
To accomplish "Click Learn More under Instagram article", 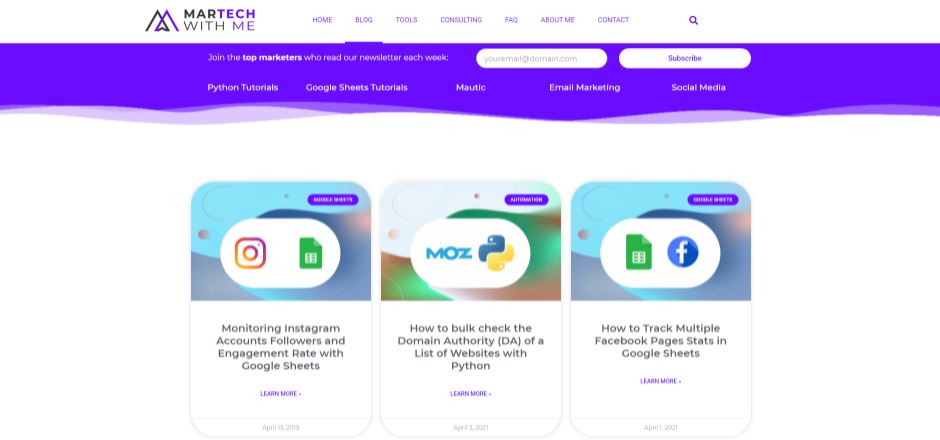I will [x=281, y=394].
